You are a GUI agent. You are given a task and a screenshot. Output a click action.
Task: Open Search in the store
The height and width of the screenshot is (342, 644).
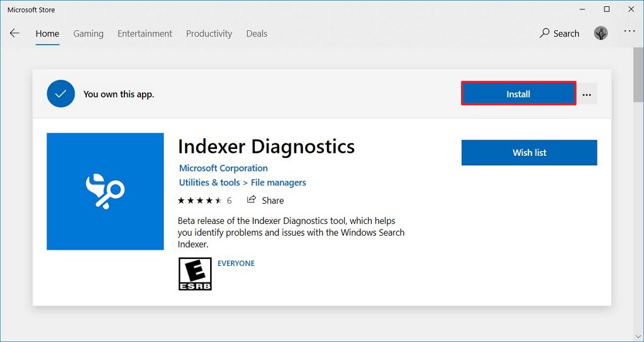pyautogui.click(x=559, y=34)
